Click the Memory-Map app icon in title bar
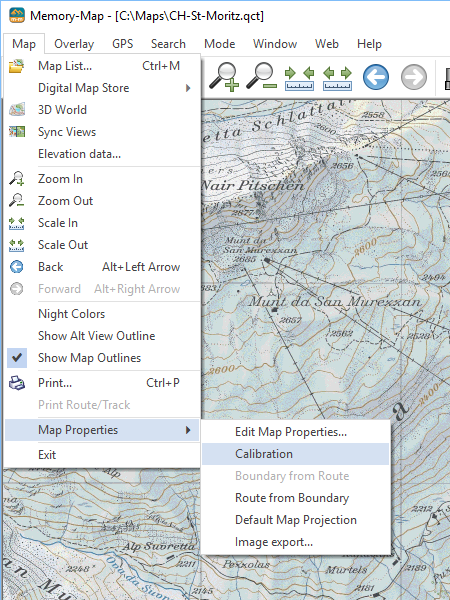This screenshot has height=600, width=450. 17,16
